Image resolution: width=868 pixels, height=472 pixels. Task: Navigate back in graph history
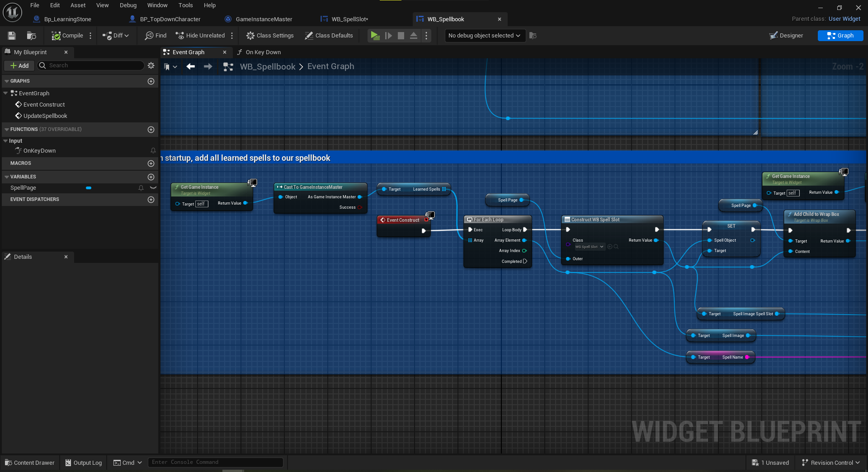pyautogui.click(x=191, y=67)
